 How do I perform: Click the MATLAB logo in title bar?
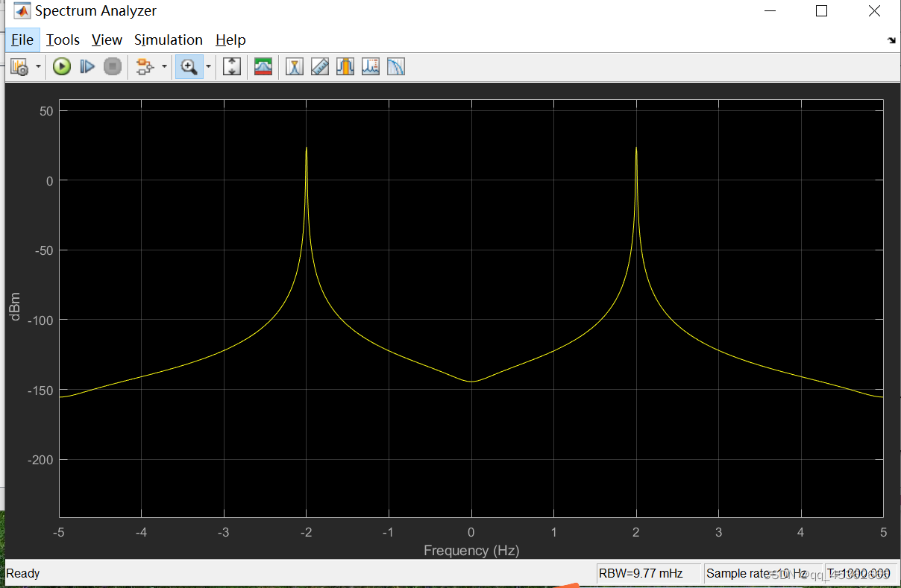point(22,11)
